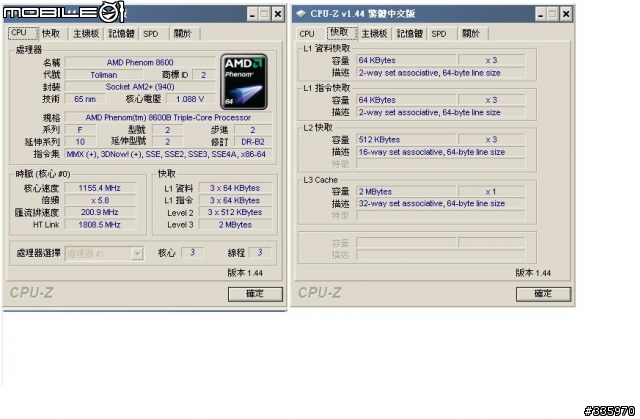Viewport: 640px width, 419px height.
Task: Click the maximize button of left window
Action: click(x=265, y=14)
